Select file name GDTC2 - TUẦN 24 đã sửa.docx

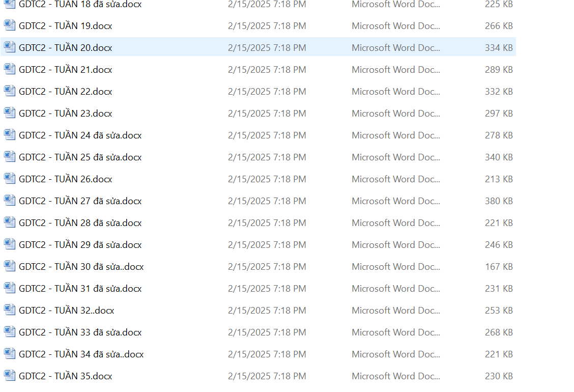point(80,135)
